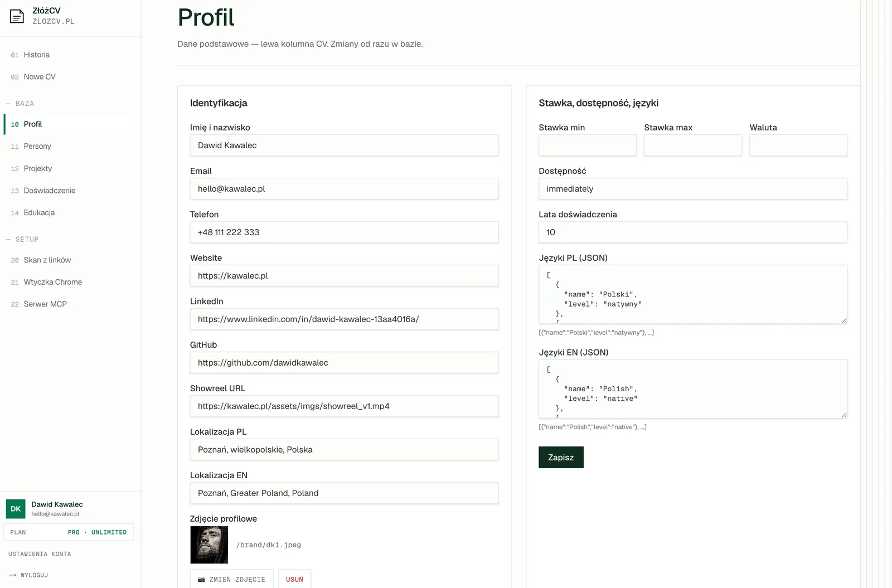
Task: Open Ustawienia konta link
Action: point(40,554)
